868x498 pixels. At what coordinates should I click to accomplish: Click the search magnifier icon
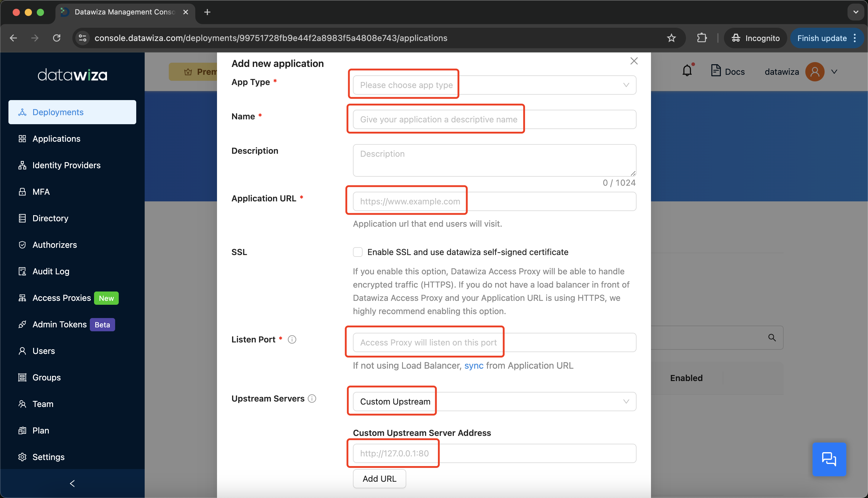[x=772, y=338]
